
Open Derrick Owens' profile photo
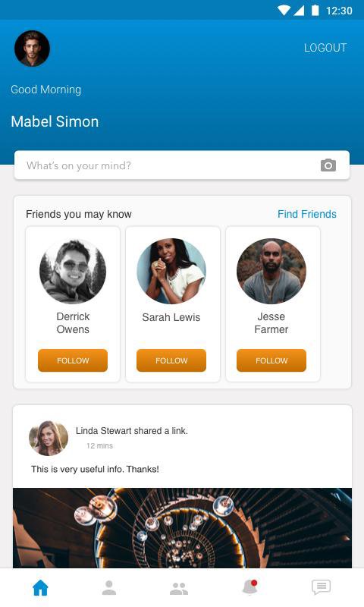pos(73,271)
